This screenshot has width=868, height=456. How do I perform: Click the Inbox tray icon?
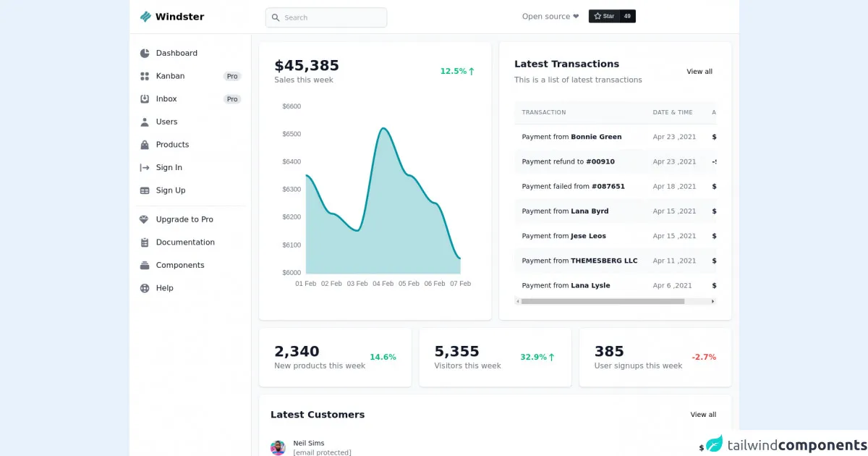pos(145,99)
